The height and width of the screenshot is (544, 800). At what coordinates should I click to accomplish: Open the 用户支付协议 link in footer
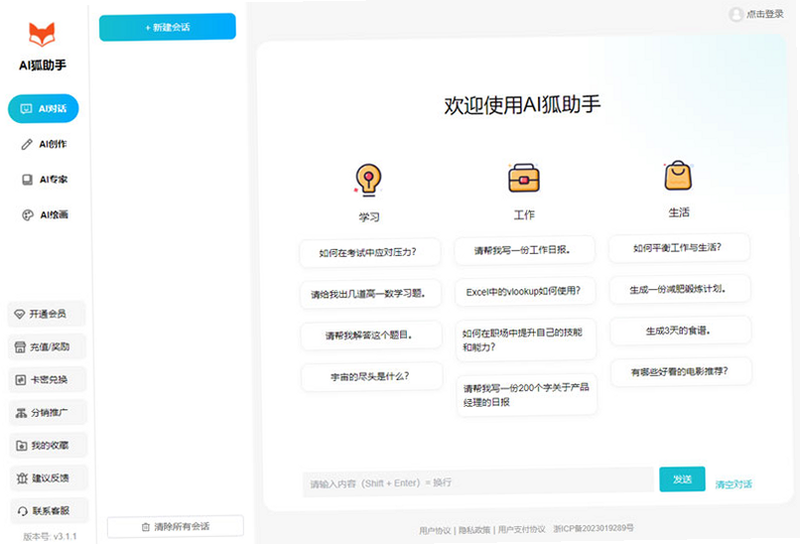[521, 530]
